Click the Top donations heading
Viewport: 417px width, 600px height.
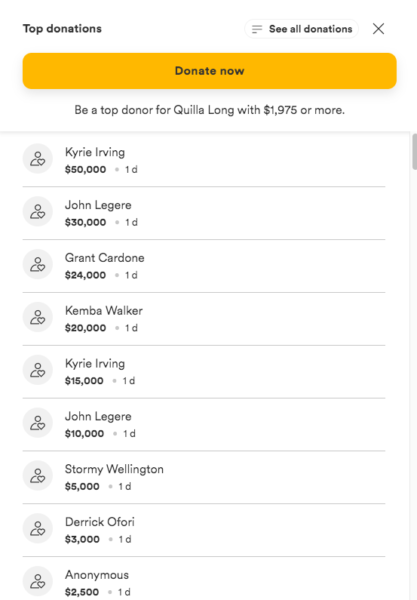[62, 29]
